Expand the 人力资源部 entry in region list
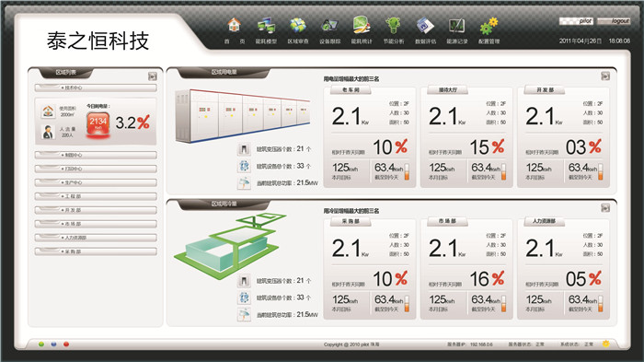The image size is (644, 362). click(x=96, y=238)
